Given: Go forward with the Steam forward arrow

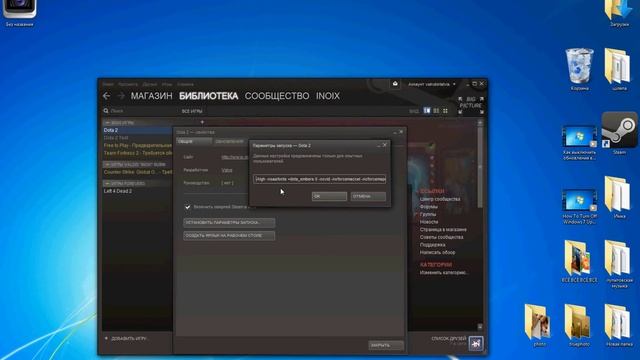Looking at the screenshot, I should 121,96.
